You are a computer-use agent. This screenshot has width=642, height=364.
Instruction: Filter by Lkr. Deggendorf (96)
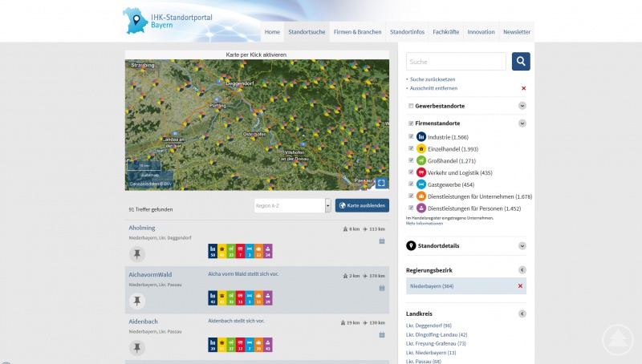coord(429,326)
